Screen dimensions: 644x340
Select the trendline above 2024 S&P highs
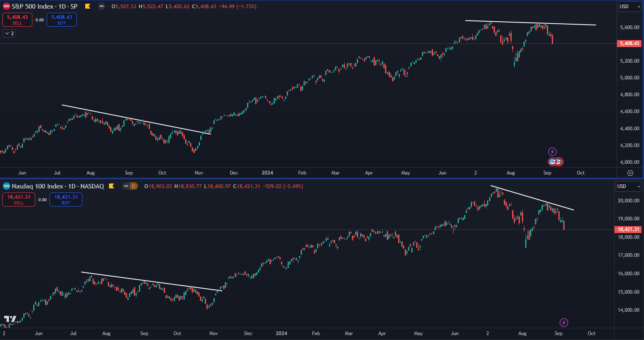(531, 23)
